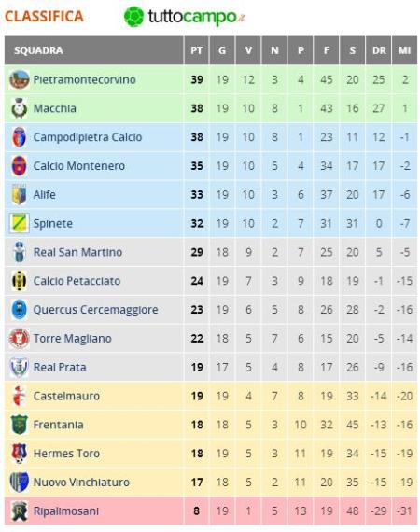Click the Campodipietra Calcio crest icon
This screenshot has height=532, width=420.
(19, 137)
